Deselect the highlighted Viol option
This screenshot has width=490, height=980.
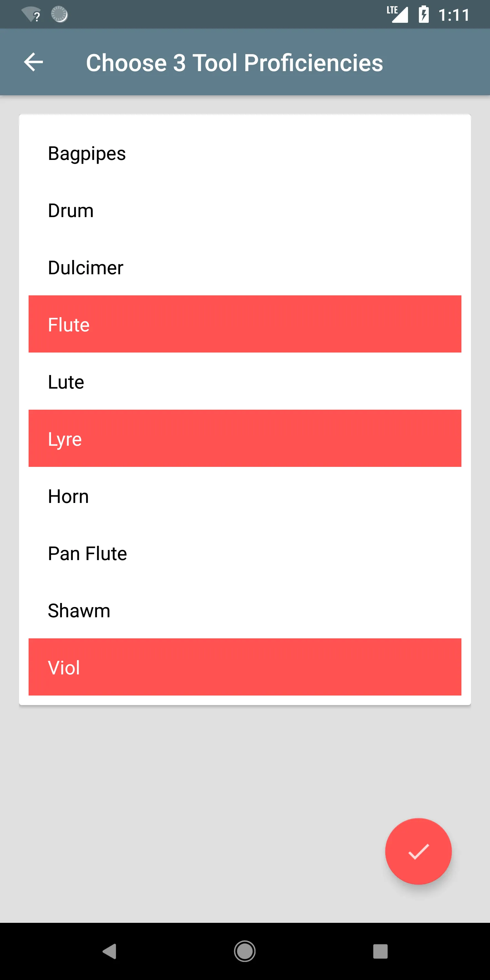[245, 667]
